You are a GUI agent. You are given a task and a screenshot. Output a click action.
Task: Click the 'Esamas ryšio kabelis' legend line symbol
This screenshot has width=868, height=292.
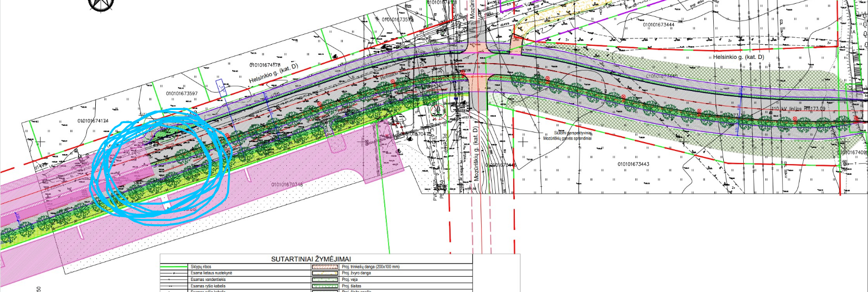[x=174, y=286]
